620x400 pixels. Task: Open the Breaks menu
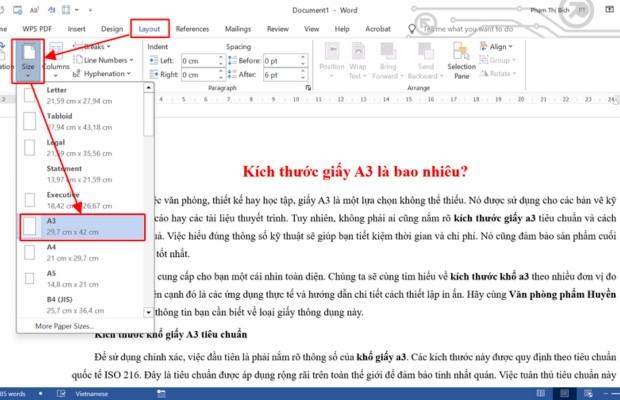[x=93, y=47]
